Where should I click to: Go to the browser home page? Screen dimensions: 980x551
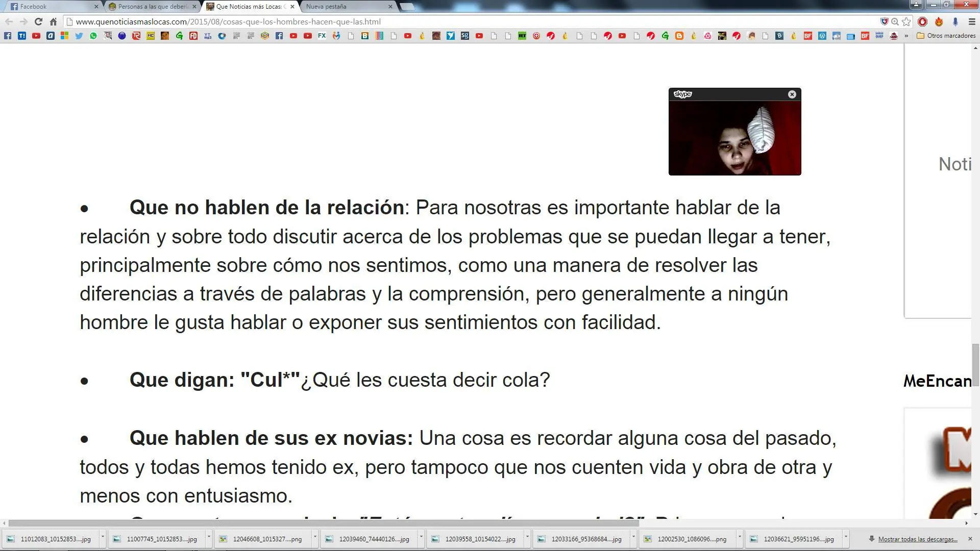click(53, 22)
